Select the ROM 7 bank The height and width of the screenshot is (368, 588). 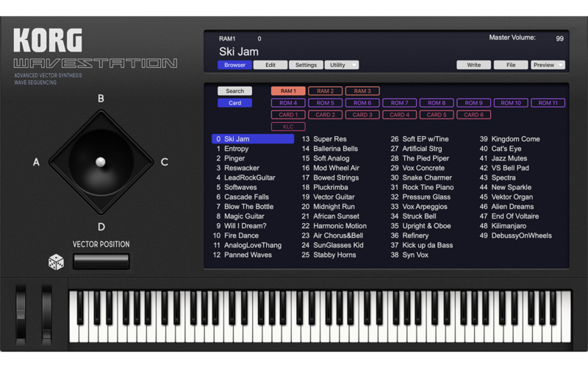tap(399, 103)
